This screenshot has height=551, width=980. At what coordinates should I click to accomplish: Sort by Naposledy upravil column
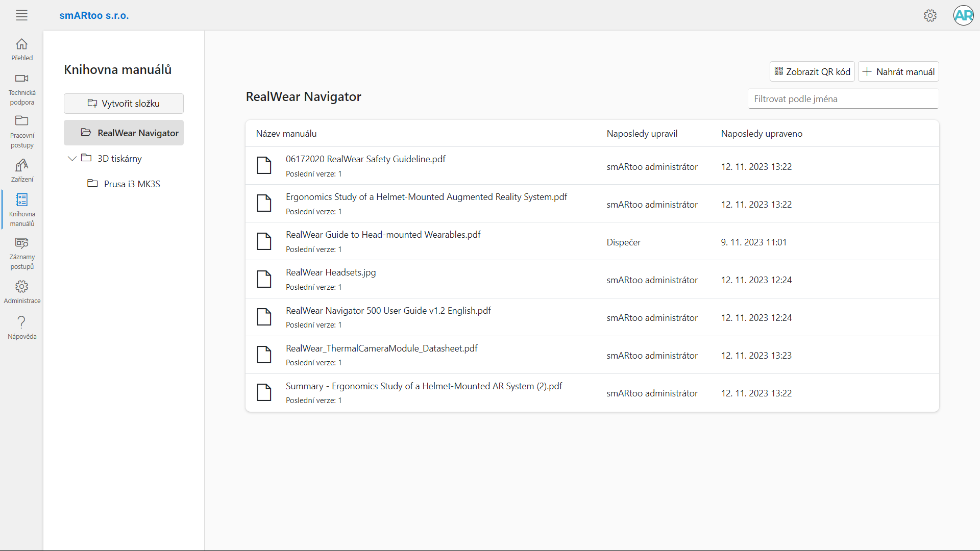[x=642, y=134]
